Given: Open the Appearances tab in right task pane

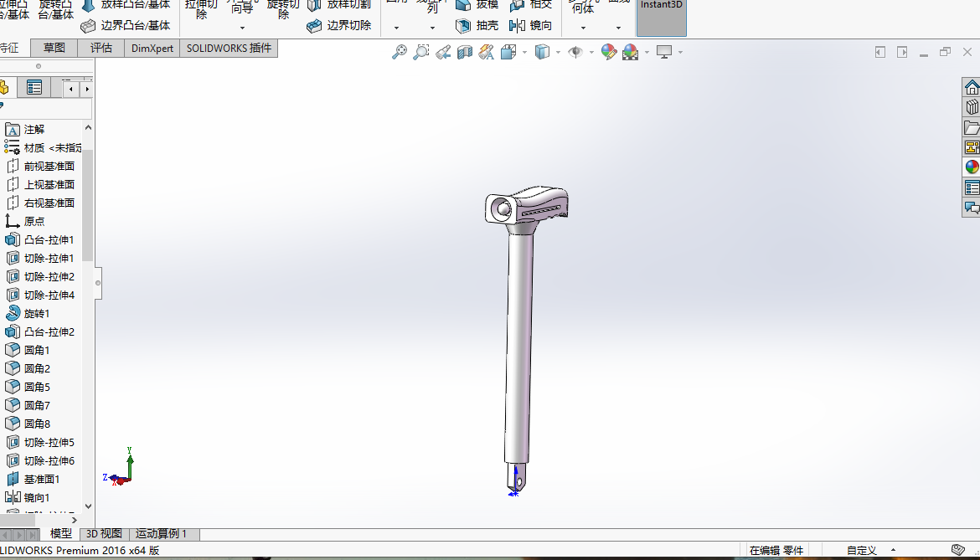Looking at the screenshot, I should [x=972, y=167].
